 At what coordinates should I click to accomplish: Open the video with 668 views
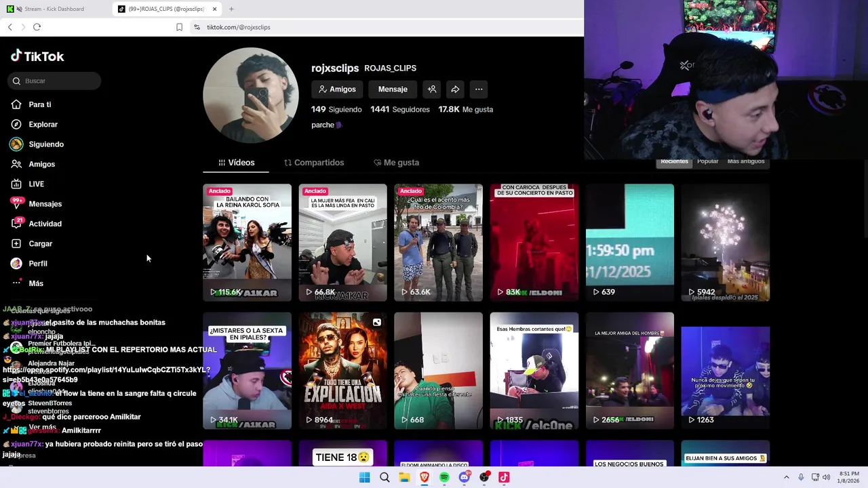tap(438, 371)
